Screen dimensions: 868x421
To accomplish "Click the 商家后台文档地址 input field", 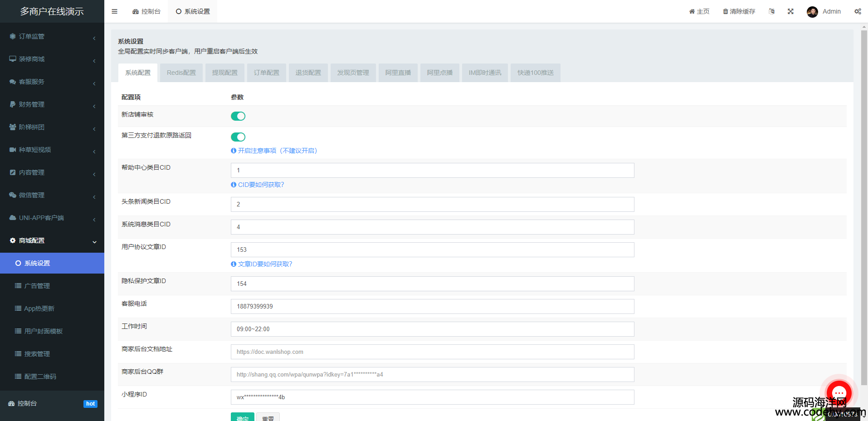I will coord(433,352).
